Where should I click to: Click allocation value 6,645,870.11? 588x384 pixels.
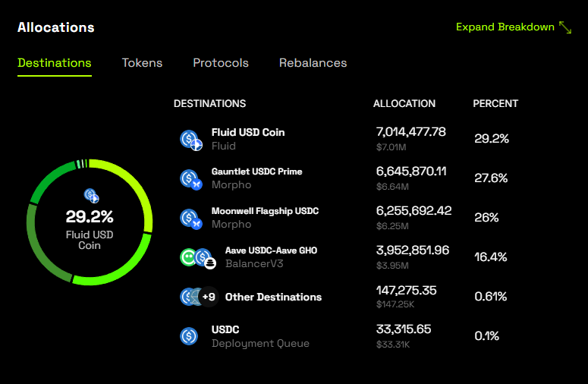point(411,172)
